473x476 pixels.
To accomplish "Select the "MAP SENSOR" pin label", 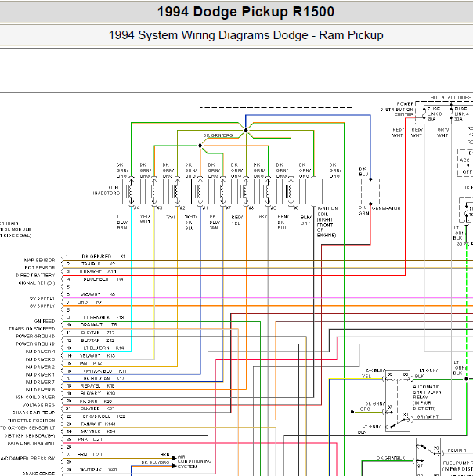I will (40, 261).
